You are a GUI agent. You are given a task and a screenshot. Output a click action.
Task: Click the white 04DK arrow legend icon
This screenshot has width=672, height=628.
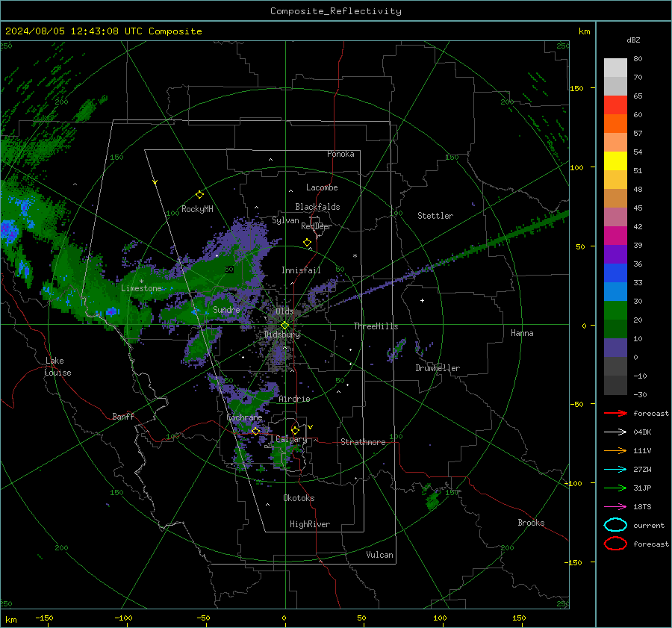[x=615, y=432]
